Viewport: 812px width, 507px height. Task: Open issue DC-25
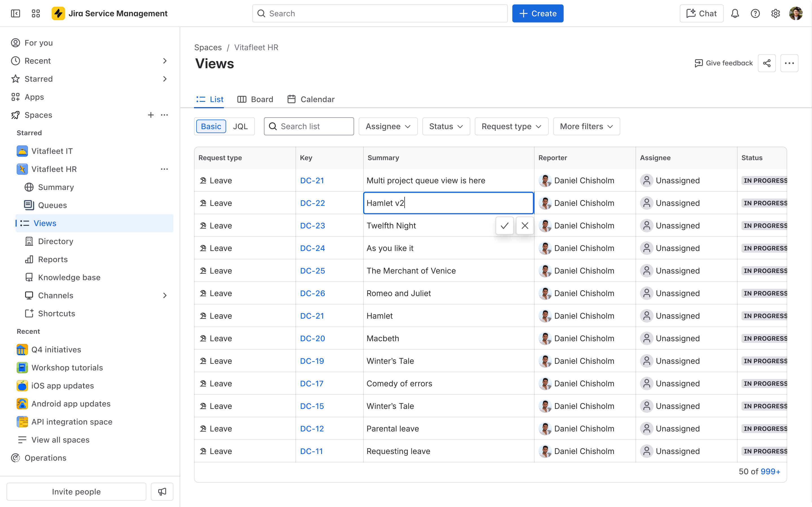click(312, 271)
